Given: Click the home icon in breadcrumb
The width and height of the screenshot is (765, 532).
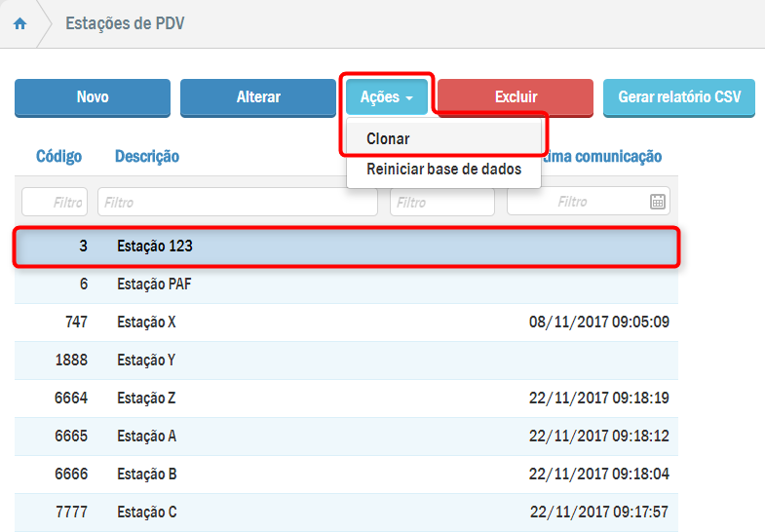Looking at the screenshot, I should tap(19, 23).
